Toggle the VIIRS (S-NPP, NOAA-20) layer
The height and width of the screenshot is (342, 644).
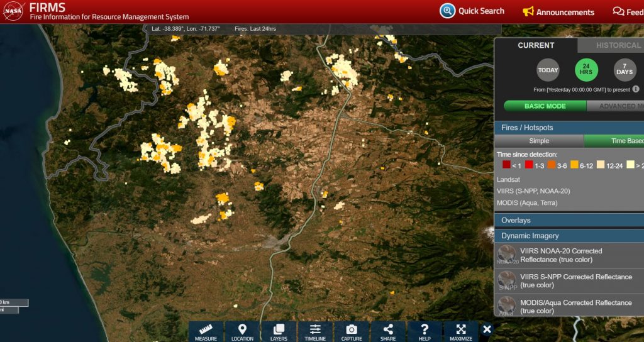[533, 191]
